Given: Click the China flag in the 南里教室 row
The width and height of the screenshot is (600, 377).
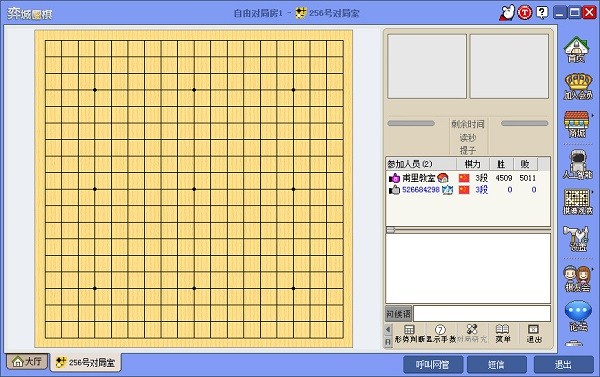Looking at the screenshot, I should 464,178.
